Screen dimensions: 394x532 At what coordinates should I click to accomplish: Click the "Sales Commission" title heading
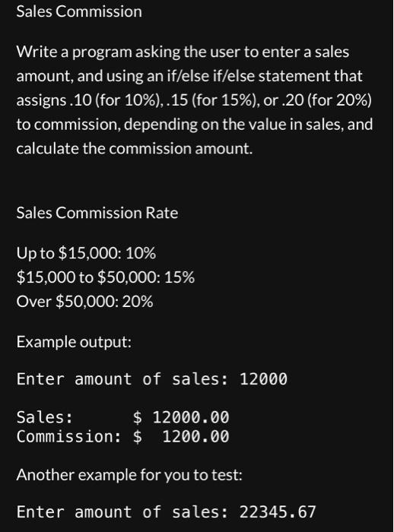click(79, 11)
